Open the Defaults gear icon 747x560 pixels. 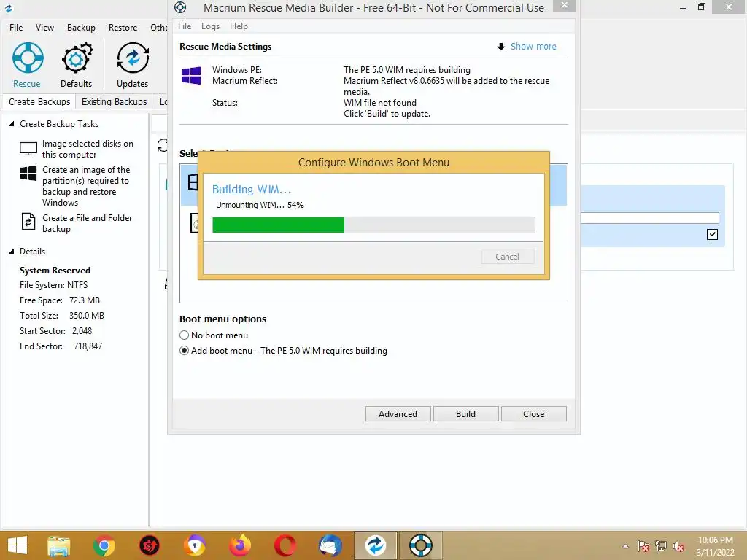77,58
